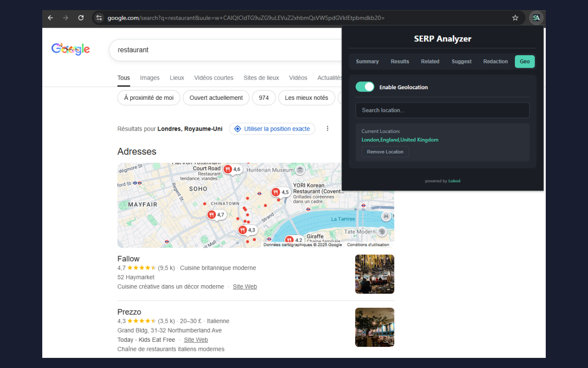
Task: Reload the page with the refresh icon
Action: coord(81,18)
